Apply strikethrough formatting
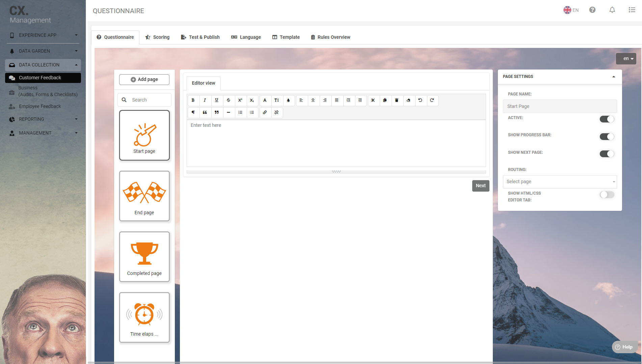Viewport: 642px width, 364px height. tap(229, 100)
